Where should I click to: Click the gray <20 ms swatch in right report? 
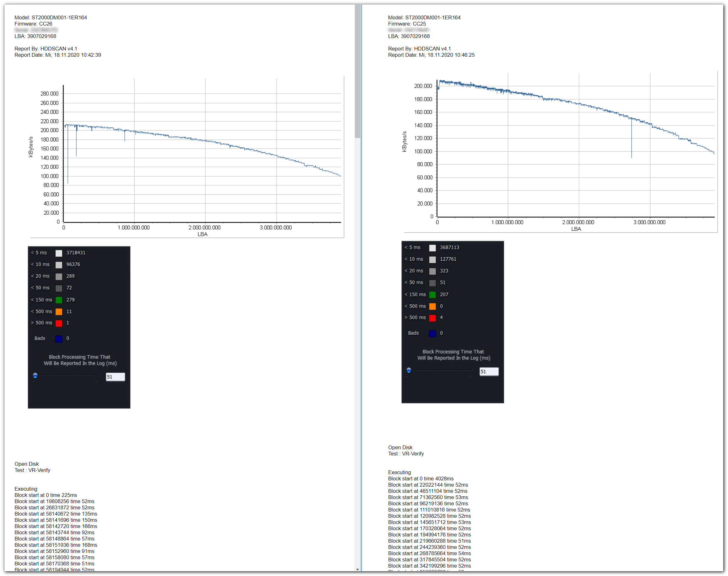click(x=432, y=271)
